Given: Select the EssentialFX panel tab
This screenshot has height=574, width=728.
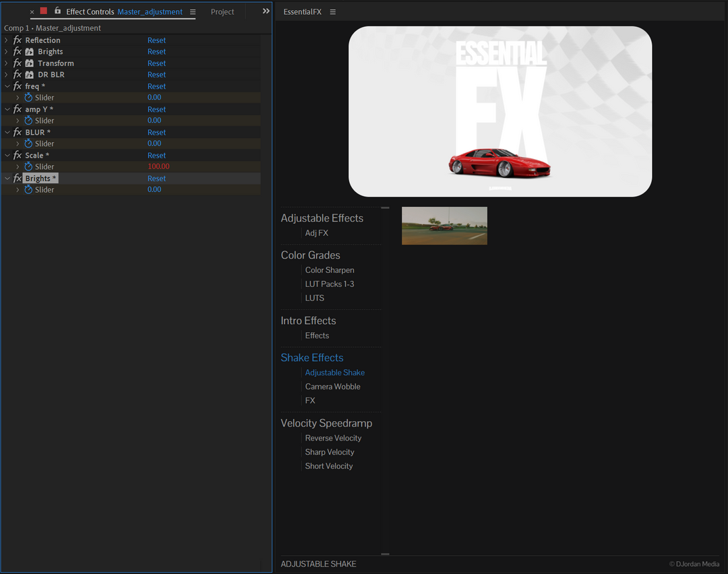Looking at the screenshot, I should click(x=302, y=11).
